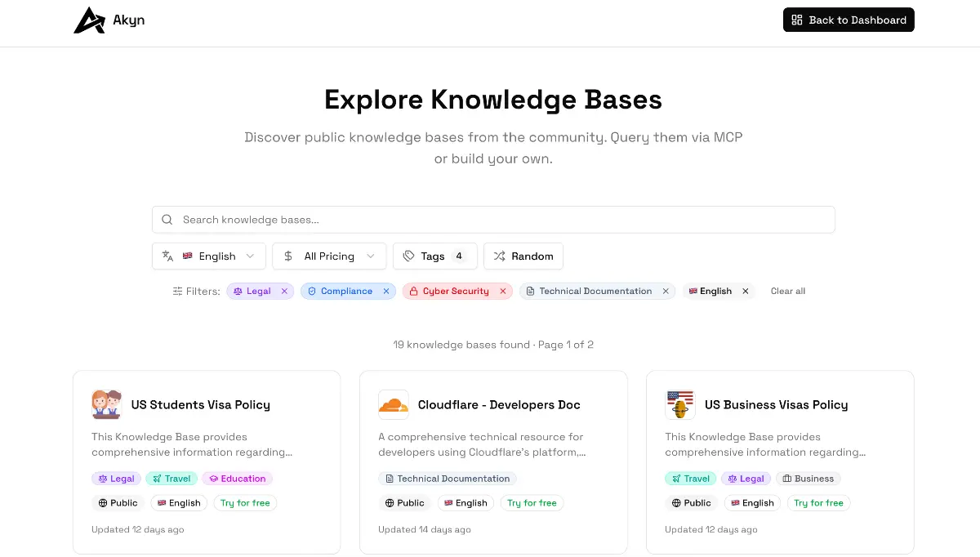
Task: Open the US Business Visas Policy title
Action: click(776, 405)
